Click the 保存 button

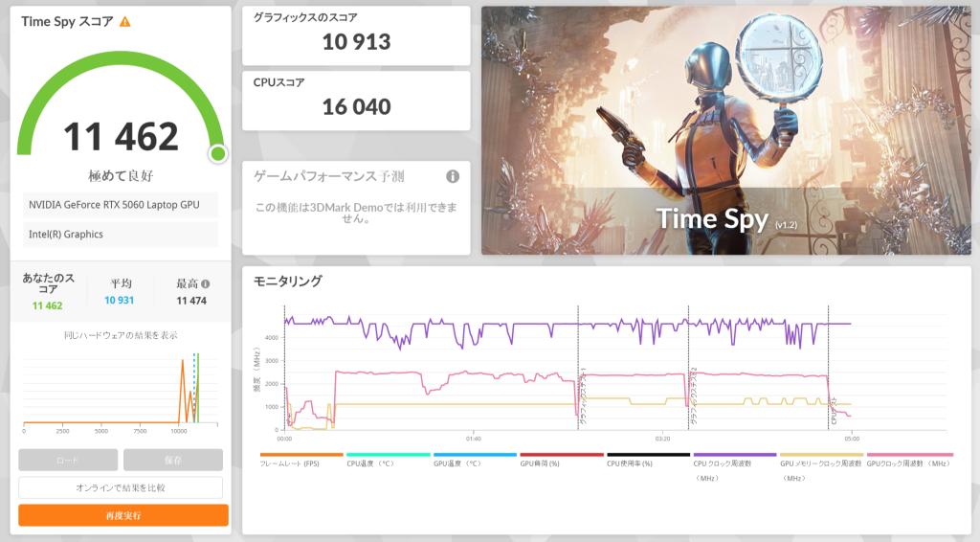173,460
